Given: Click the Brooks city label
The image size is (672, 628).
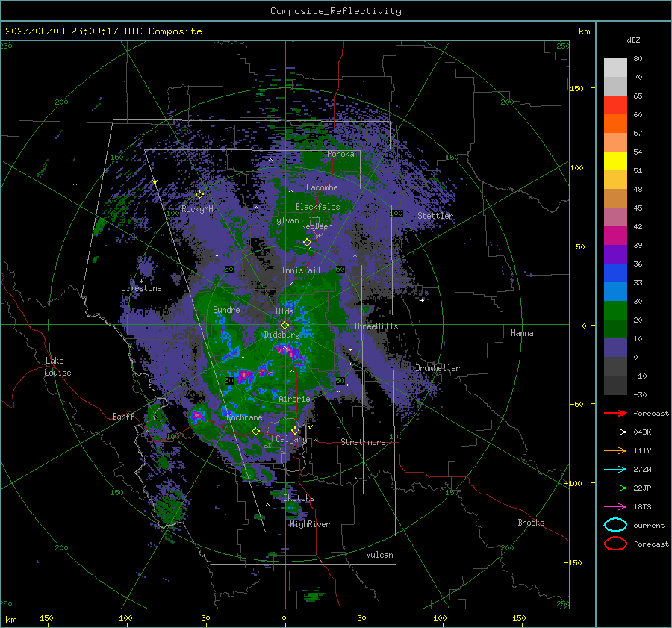Looking at the screenshot, I should (x=531, y=523).
